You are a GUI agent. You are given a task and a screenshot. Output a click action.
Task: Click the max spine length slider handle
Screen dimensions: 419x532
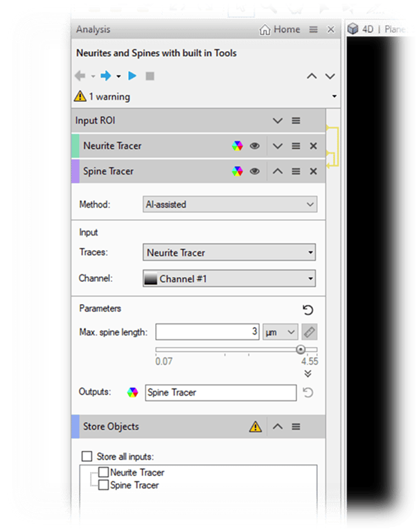pos(301,349)
